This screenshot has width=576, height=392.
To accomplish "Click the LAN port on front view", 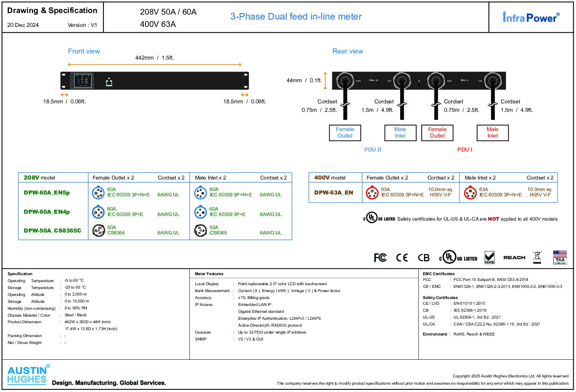I will pos(109,82).
